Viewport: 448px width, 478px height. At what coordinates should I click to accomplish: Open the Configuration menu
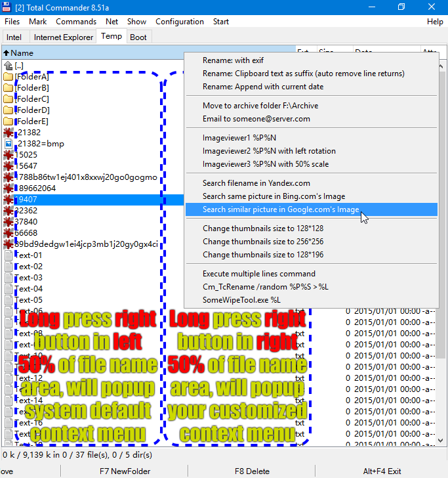(x=180, y=22)
